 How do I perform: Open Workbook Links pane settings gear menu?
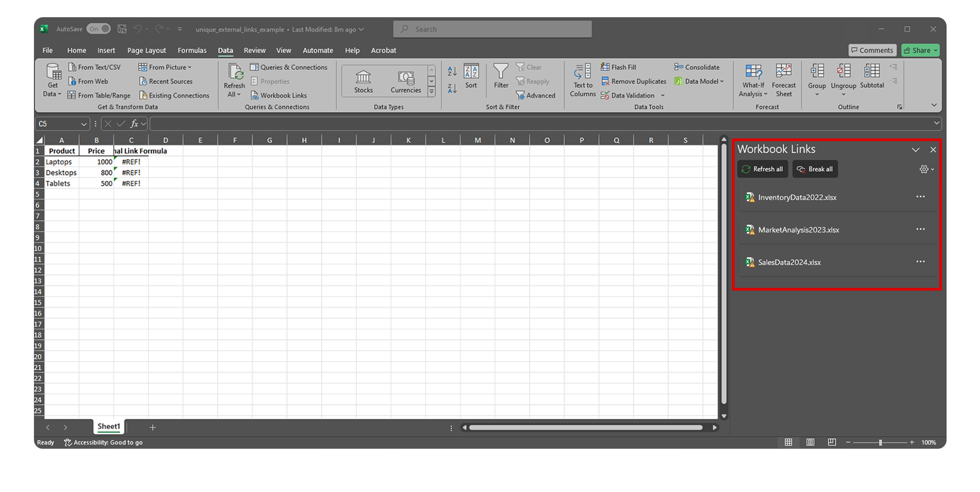[925, 169]
